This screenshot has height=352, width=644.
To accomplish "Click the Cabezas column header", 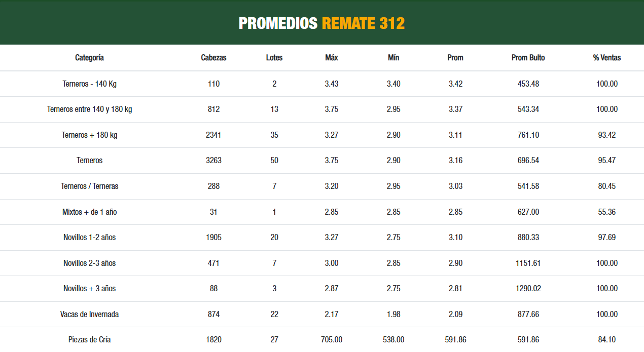I will [213, 58].
